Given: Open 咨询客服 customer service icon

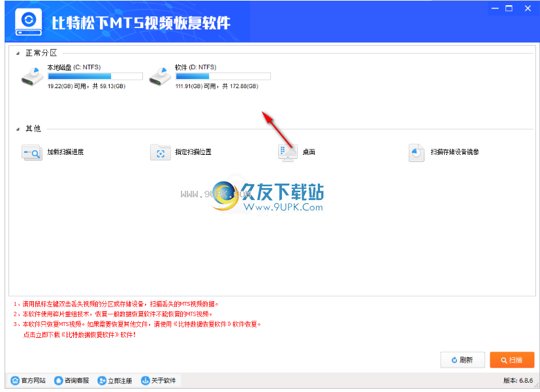Looking at the screenshot, I should 59,380.
